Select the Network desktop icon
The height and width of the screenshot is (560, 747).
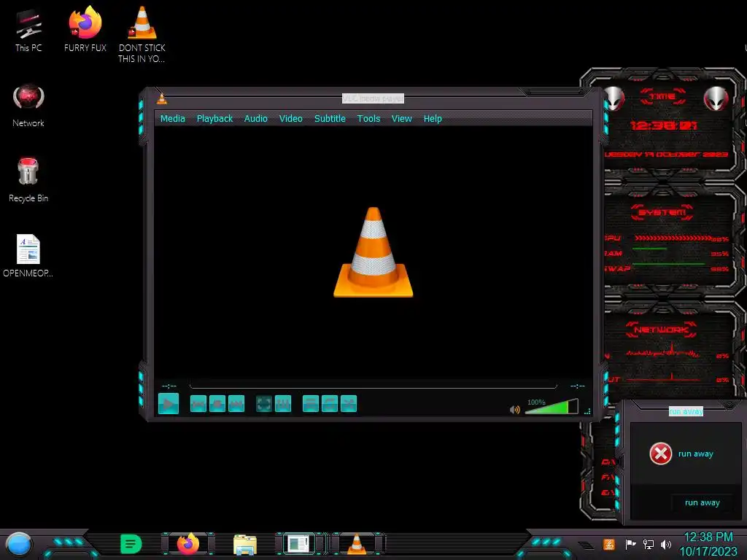[28, 106]
